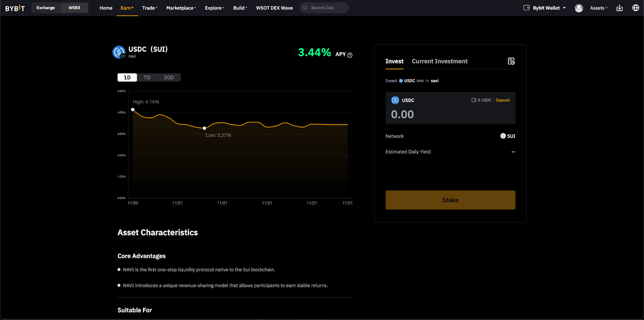The width and height of the screenshot is (644, 320).
Task: Expand the Earn dropdown menu
Action: pyautogui.click(x=127, y=8)
